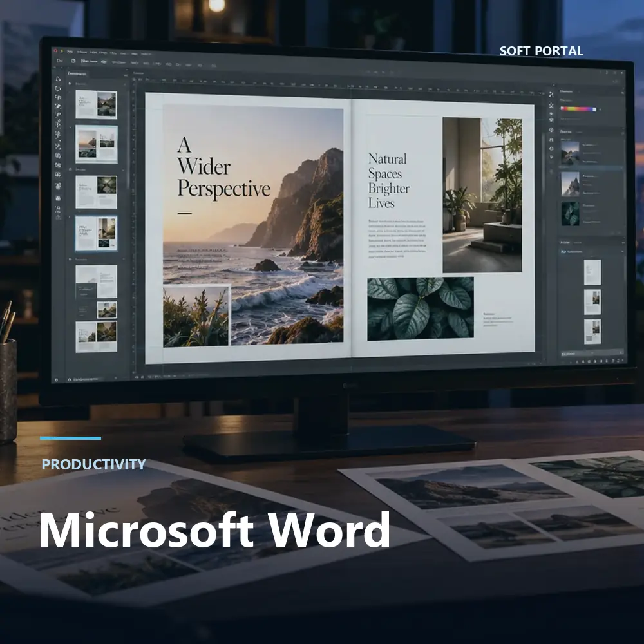Image resolution: width=644 pixels, height=644 pixels.
Task: Open the middle page thumbnail in the lower-right panel
Action: point(592,302)
